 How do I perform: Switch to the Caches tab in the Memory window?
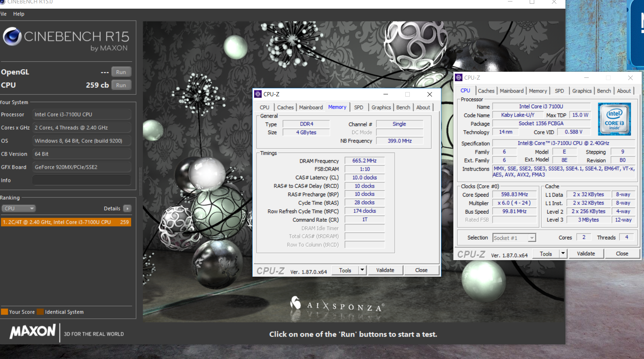click(285, 108)
